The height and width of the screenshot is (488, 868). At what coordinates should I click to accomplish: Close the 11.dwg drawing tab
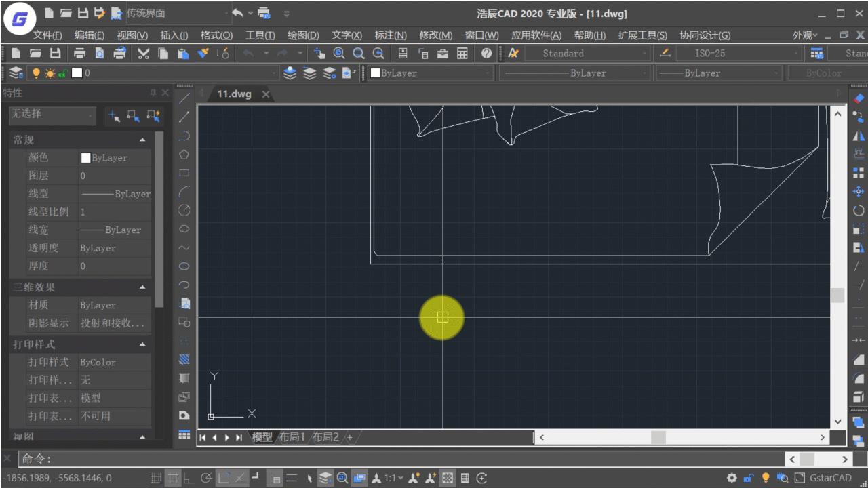point(266,94)
